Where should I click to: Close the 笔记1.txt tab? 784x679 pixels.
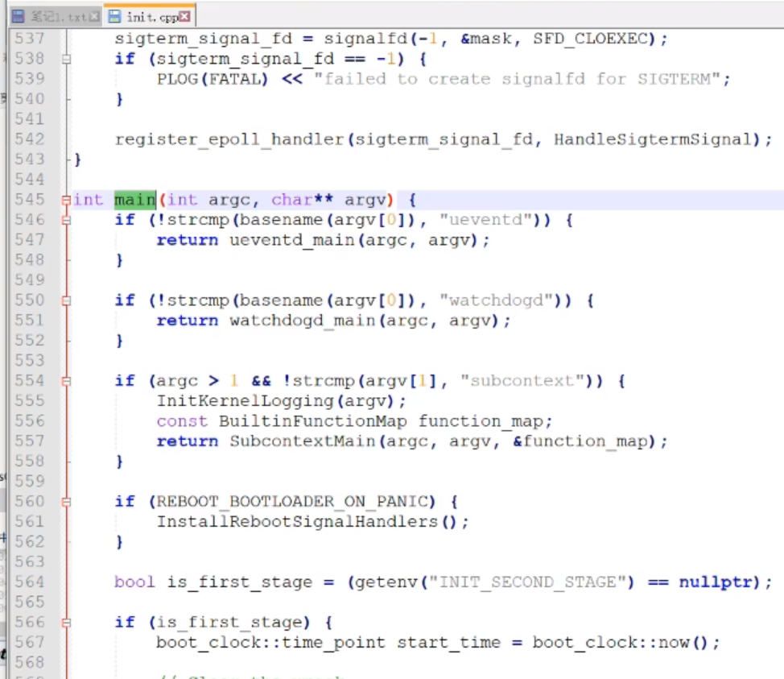94,17
